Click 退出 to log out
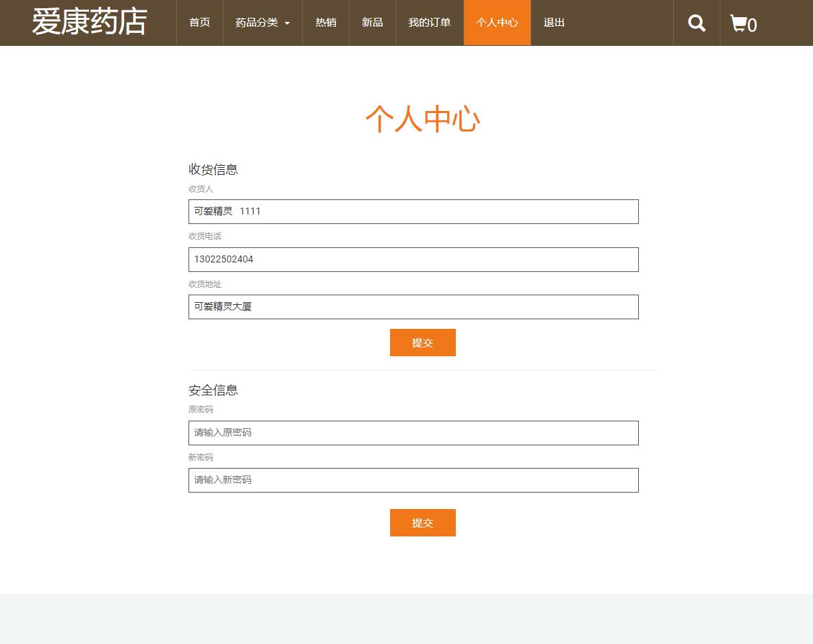Screen dimensions: 813x644 (x=553, y=23)
